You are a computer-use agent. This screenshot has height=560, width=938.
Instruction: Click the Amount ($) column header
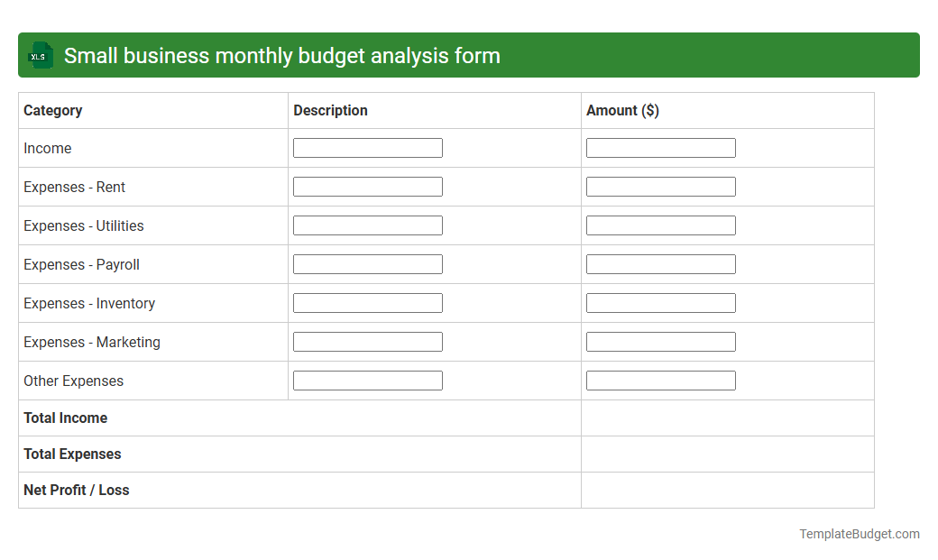coord(622,110)
